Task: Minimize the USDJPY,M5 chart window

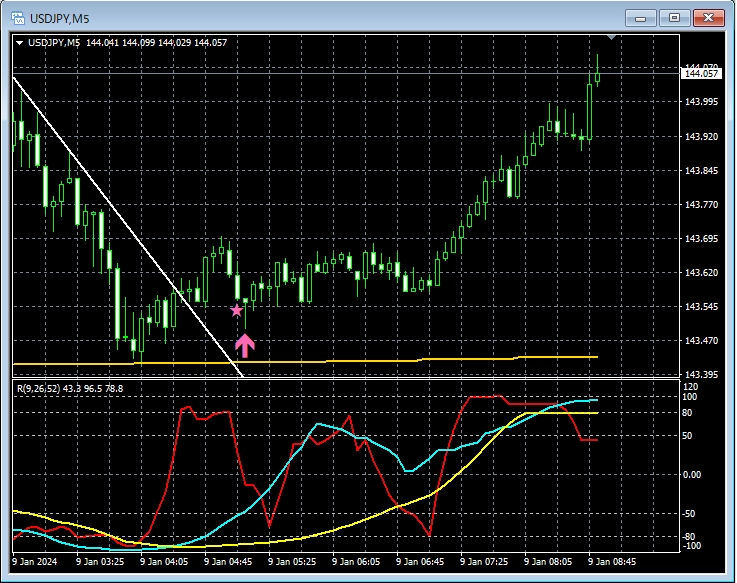Action: pyautogui.click(x=640, y=18)
